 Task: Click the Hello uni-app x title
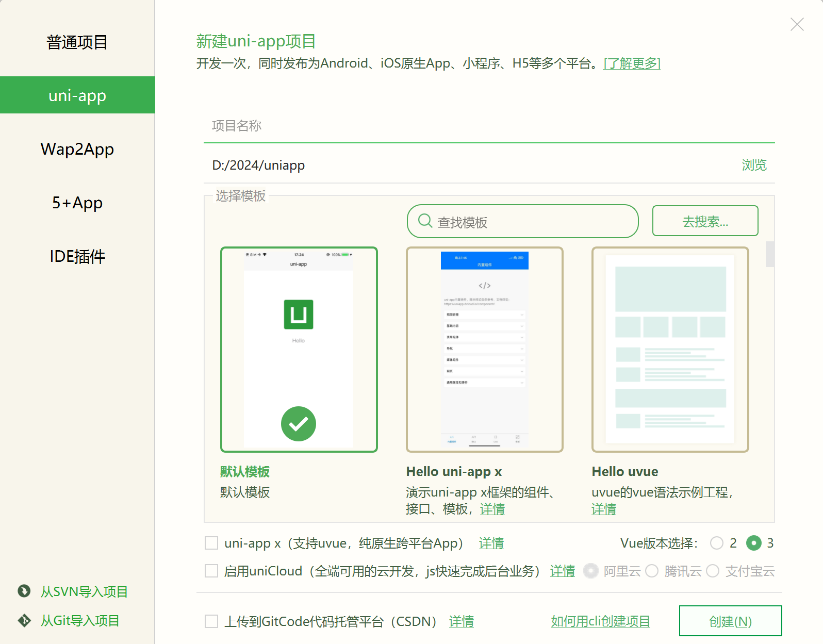tap(454, 472)
